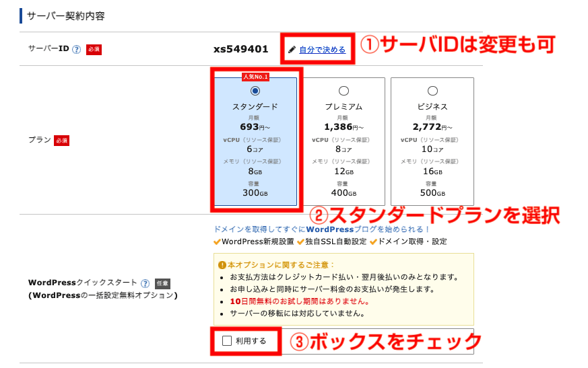
Task: Click the 利用する label text
Action: (251, 341)
